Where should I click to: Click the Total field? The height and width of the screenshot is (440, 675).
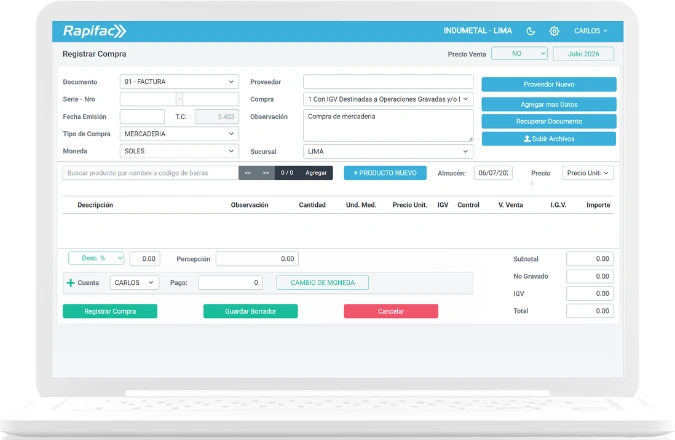point(590,310)
